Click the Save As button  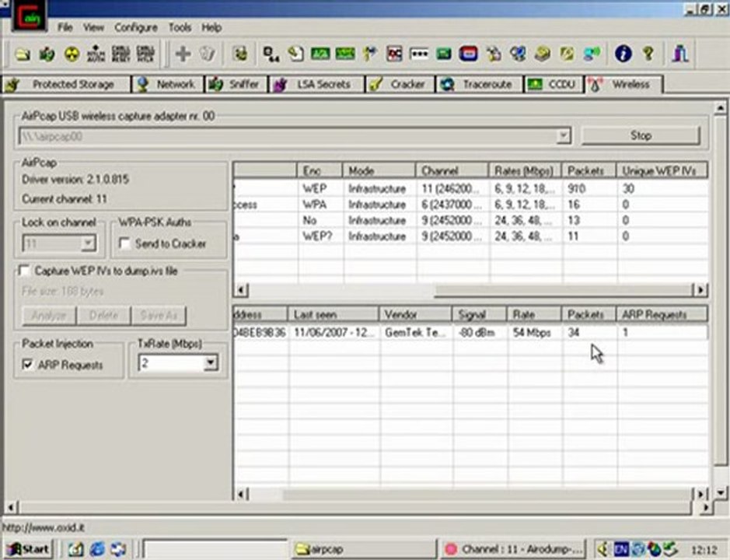point(159,316)
